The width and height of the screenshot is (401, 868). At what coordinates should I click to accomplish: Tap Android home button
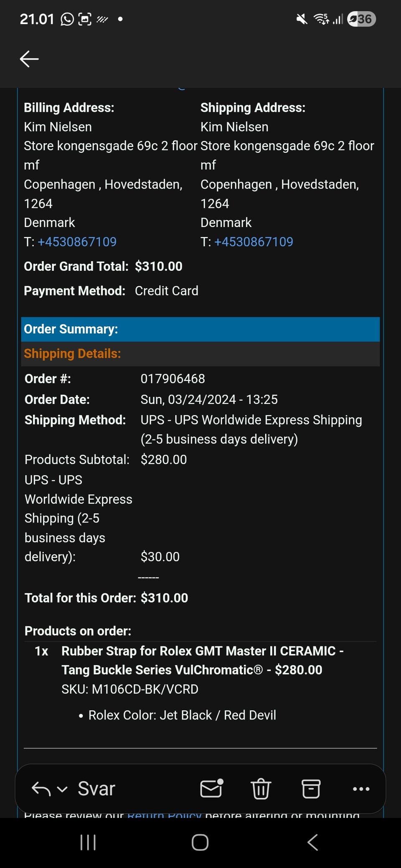point(200,842)
